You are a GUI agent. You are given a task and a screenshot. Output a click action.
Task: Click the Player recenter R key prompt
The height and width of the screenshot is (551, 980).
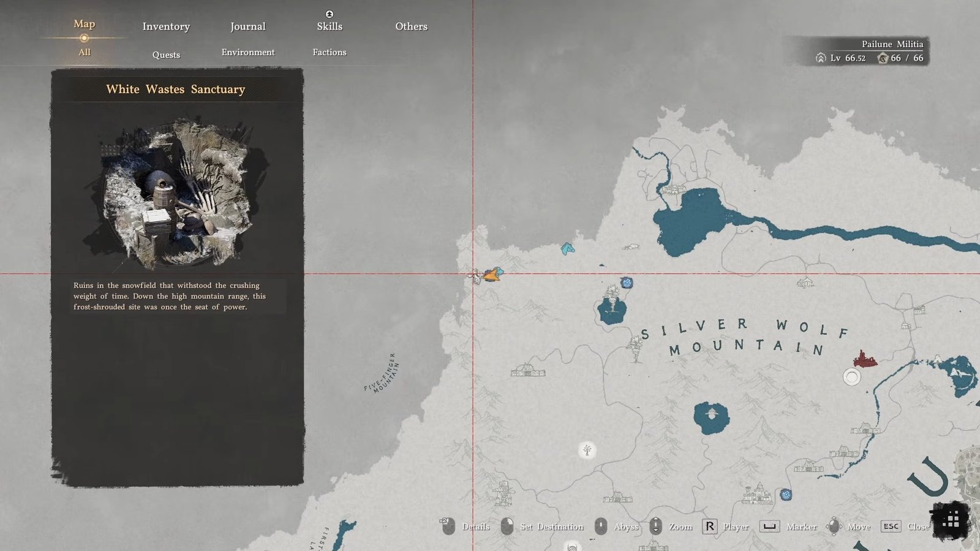point(709,526)
